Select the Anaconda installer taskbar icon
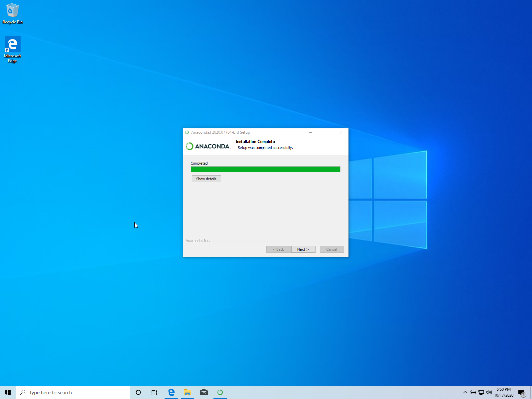 click(220, 392)
